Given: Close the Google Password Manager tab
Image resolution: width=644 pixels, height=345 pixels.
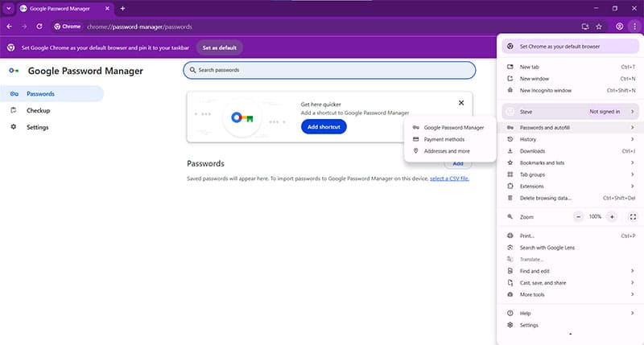Looking at the screenshot, I should click(x=107, y=8).
